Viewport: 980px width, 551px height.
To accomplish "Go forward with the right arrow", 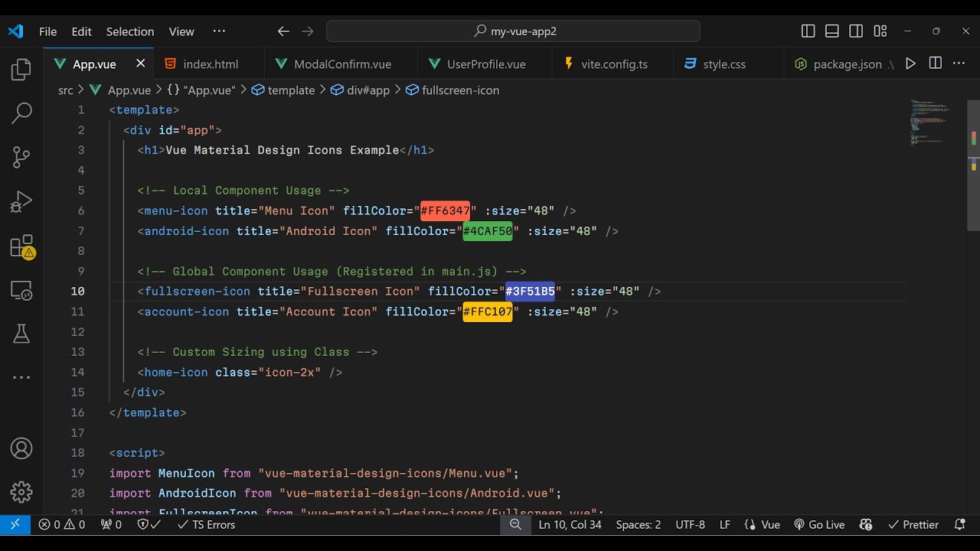I will point(308,31).
